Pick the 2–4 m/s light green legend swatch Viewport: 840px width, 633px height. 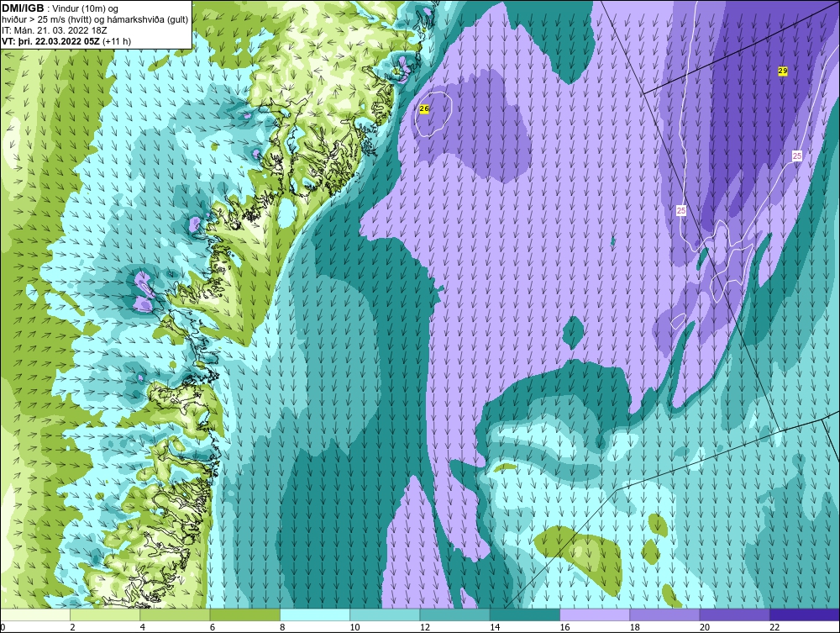[x=105, y=615]
